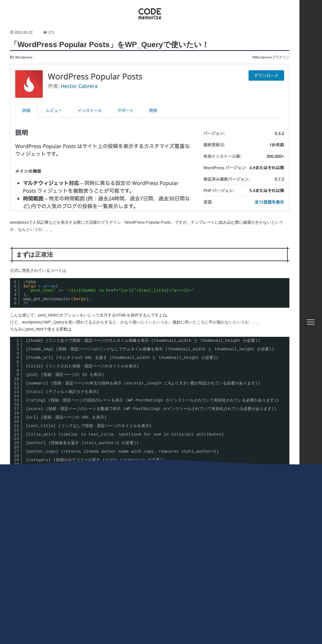Click the ちなみにpost_htmlで使える変数は line

(x=41, y=329)
